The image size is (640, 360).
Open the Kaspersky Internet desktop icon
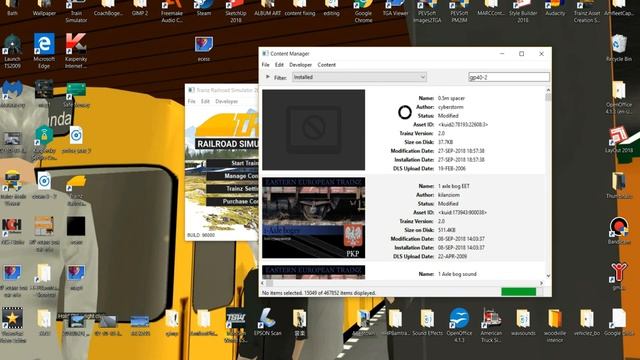[x=76, y=51]
